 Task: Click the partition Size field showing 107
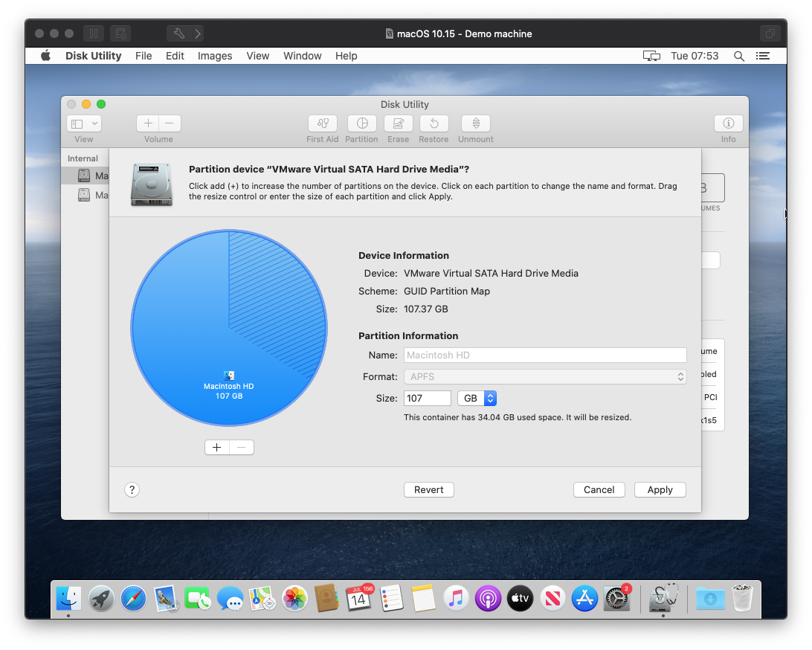pos(428,399)
